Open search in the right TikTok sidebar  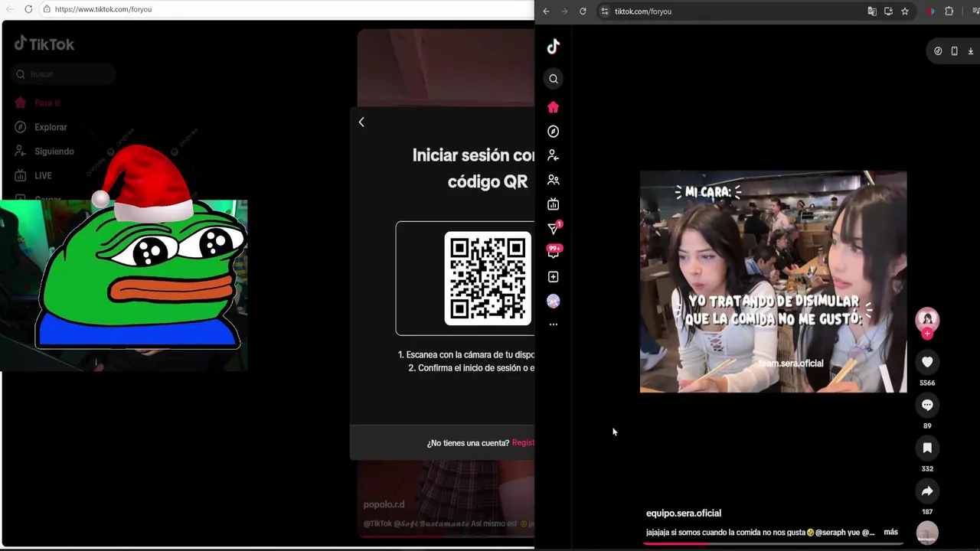pyautogui.click(x=554, y=79)
